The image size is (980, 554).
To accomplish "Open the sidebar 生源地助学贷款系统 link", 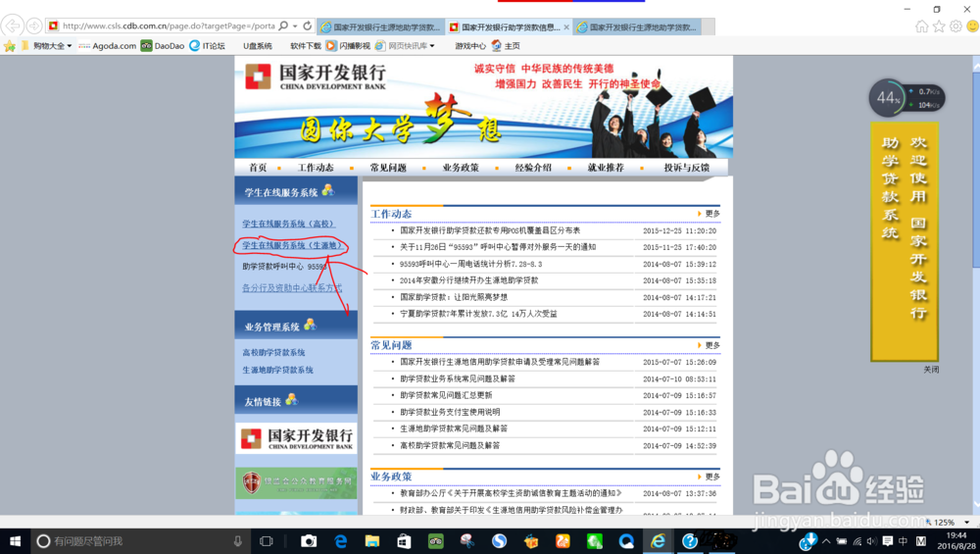I will [x=277, y=371].
